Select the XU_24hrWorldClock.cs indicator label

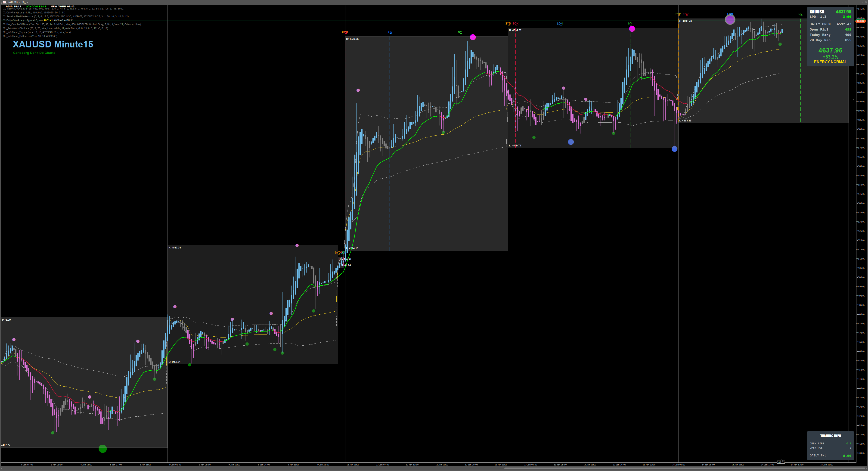[16, 28]
